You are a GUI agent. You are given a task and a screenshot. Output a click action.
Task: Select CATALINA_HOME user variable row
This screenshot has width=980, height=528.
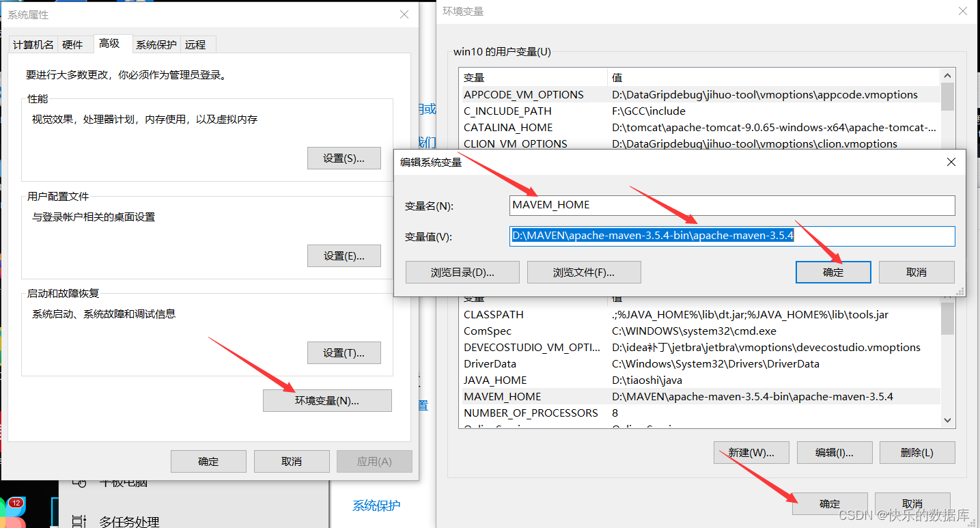click(700, 127)
